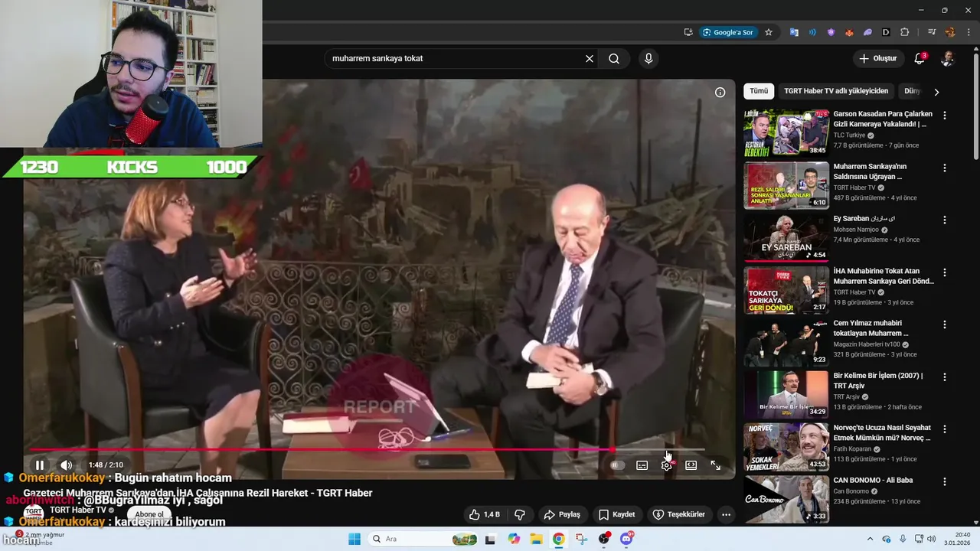
Task: Switch to theater mode view
Action: (691, 465)
